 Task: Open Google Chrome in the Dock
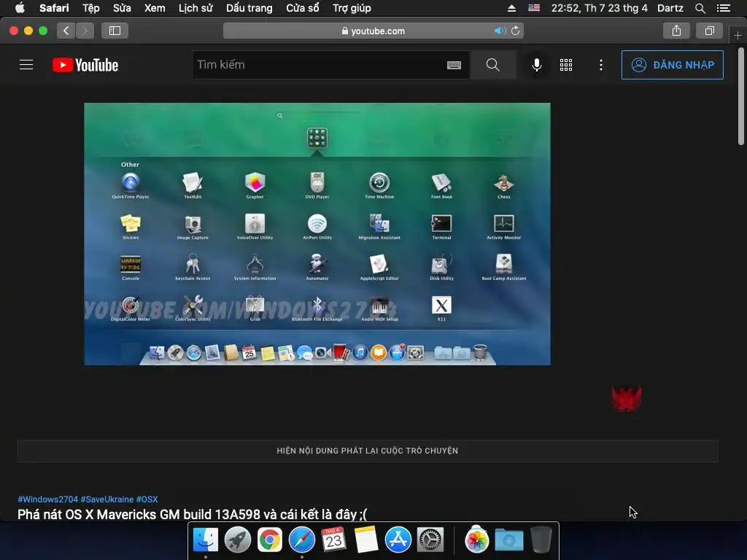pos(270,540)
